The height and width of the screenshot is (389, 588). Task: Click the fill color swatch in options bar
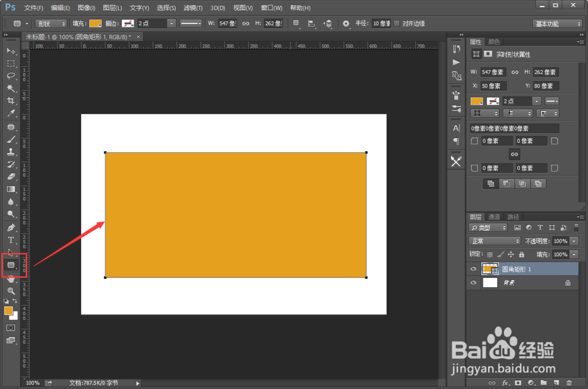click(95, 24)
